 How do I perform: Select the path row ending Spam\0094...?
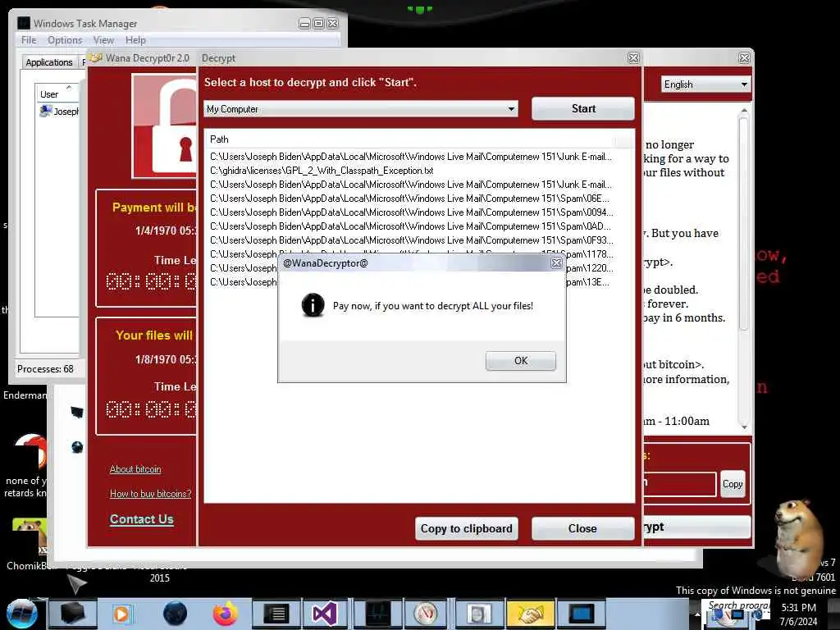pos(412,212)
